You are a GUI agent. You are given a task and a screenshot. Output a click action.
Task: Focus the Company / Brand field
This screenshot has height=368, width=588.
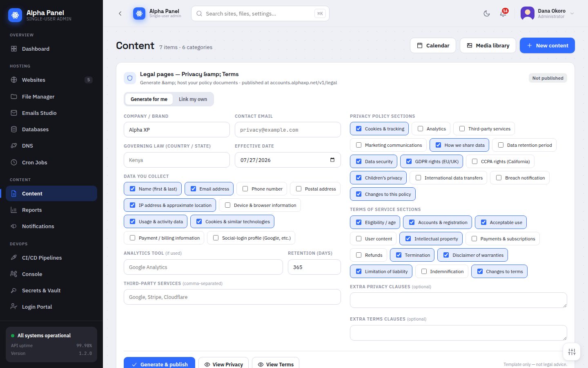177,130
